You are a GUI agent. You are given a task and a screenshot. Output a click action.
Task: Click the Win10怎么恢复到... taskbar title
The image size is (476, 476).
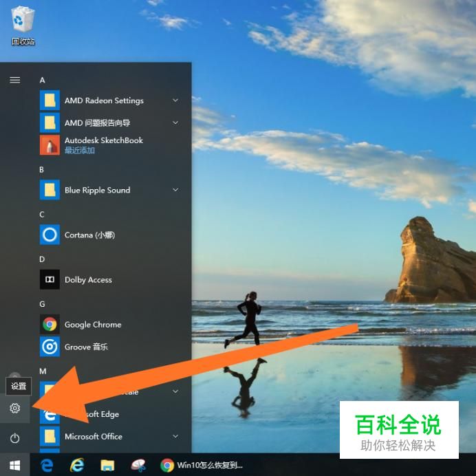pyautogui.click(x=210, y=465)
